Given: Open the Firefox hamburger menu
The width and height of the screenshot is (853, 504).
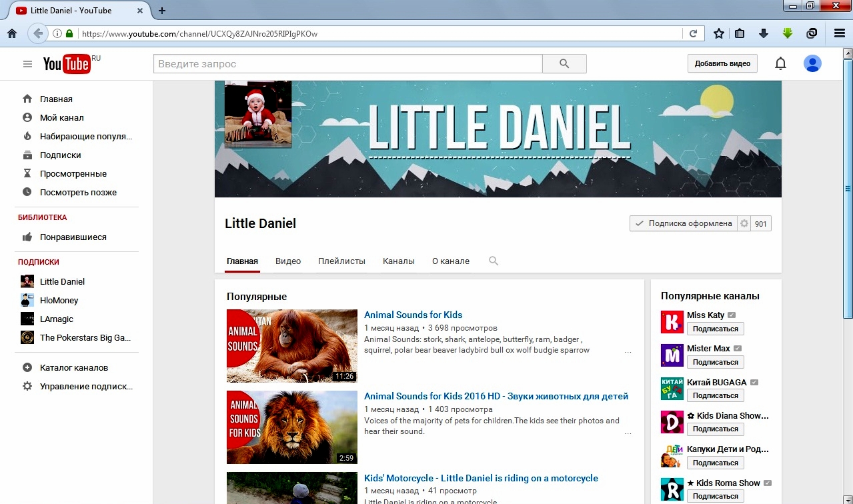Looking at the screenshot, I should pyautogui.click(x=840, y=33).
